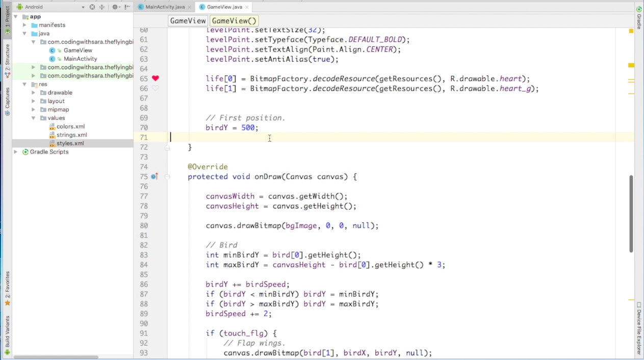Select strings.xml in the project tree
The image size is (644, 360).
tap(71, 135)
